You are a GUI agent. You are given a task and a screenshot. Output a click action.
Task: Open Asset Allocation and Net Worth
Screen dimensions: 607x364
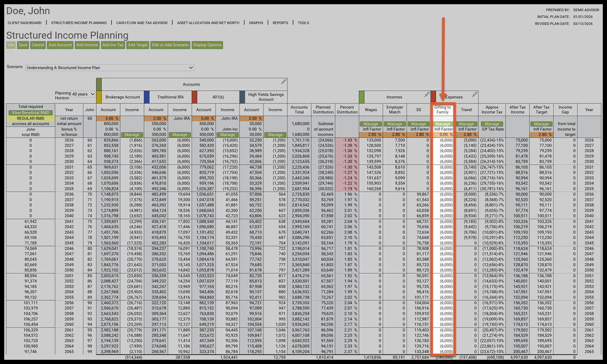tap(208, 23)
